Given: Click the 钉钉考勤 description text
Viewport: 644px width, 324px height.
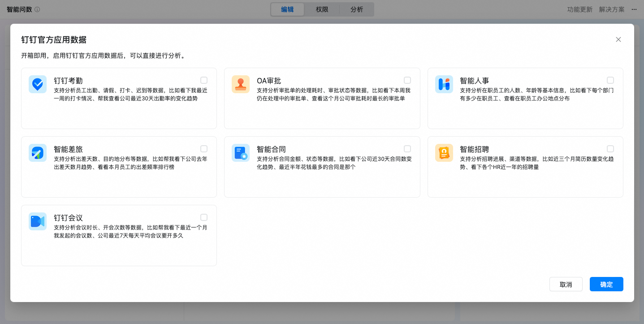Looking at the screenshot, I should (130, 95).
